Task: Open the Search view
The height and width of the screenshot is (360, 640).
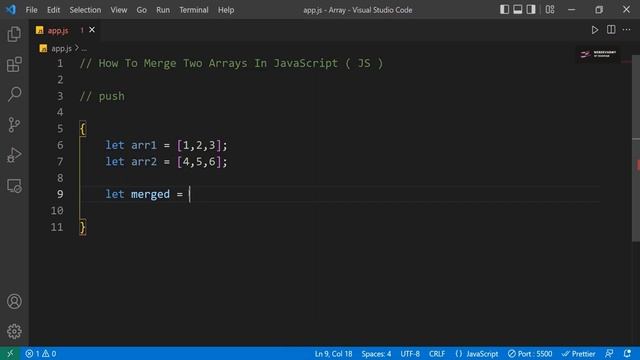Action: (x=14, y=94)
